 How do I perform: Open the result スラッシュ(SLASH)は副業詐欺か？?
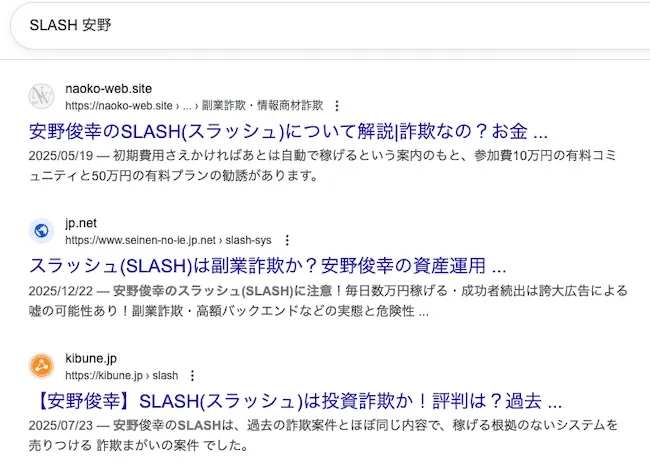268,267
